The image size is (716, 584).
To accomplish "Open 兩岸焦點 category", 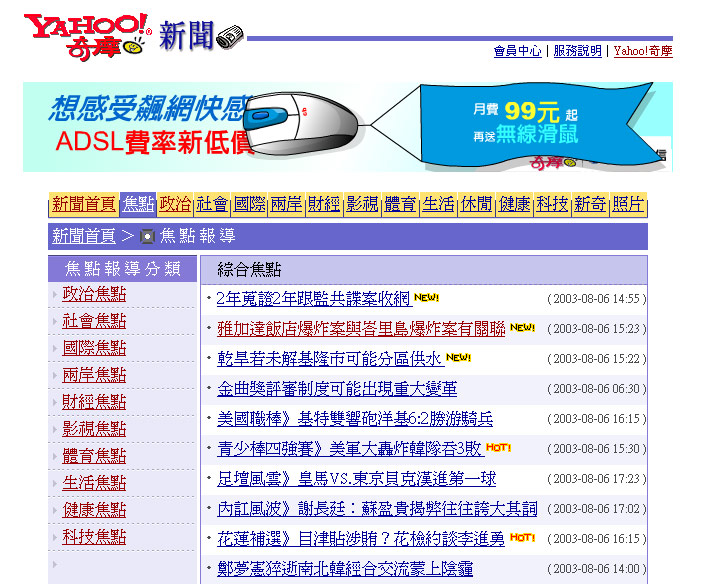I will click(x=94, y=375).
